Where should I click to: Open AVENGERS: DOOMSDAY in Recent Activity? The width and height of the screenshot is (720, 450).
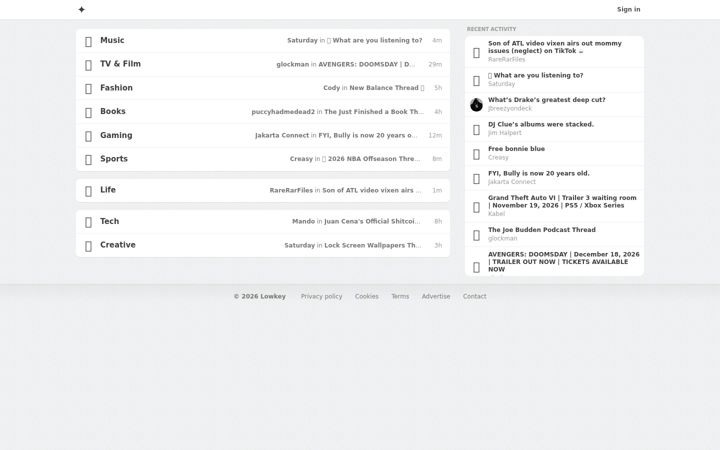563,262
